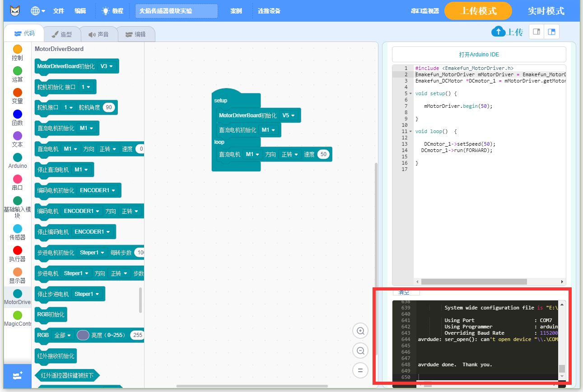583x392 pixels.
Task: Switch to 实时模式 realtime mode
Action: [x=546, y=11]
